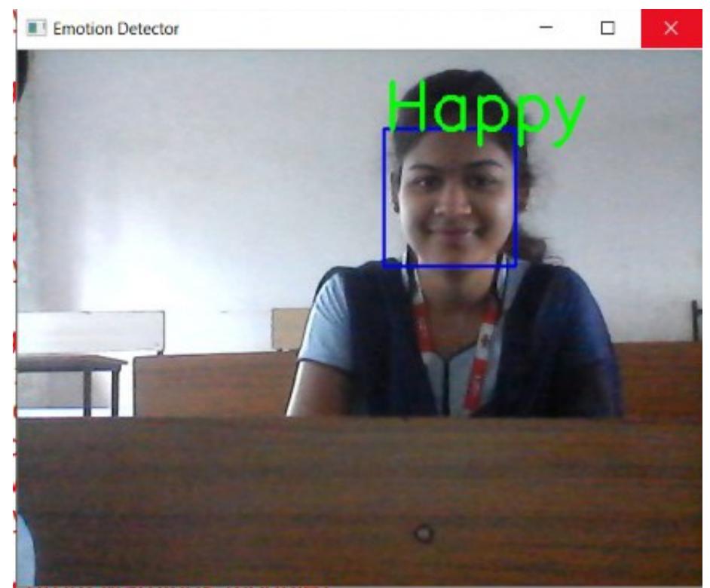Click the wooden bench behind the desk

coord(211,383)
